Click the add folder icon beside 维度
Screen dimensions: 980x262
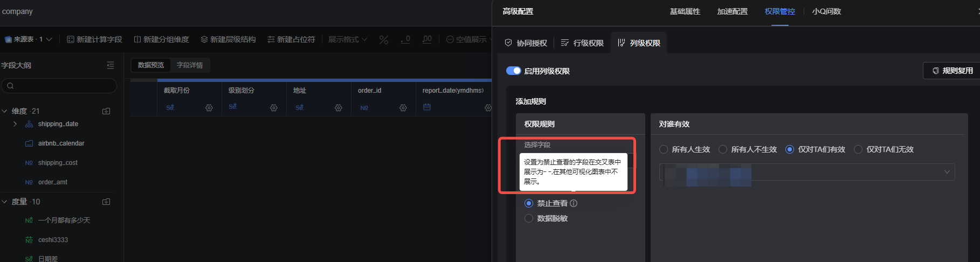[106, 111]
